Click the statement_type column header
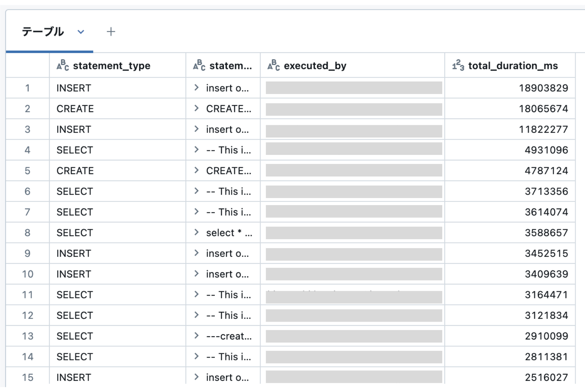 click(111, 65)
